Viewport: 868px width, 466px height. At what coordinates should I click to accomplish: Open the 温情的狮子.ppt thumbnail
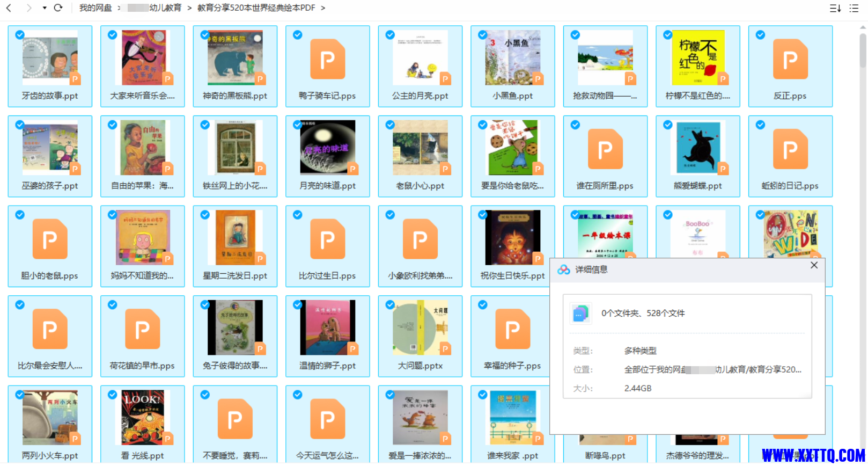(328, 327)
